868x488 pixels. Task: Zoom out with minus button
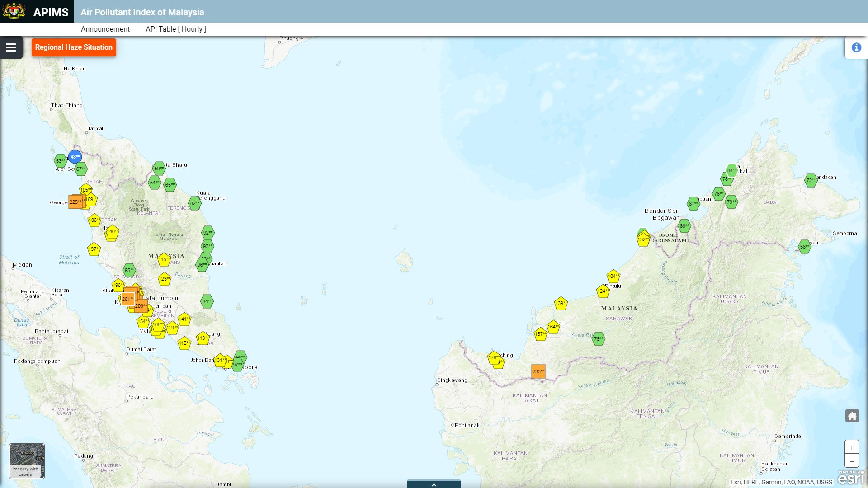[851, 461]
